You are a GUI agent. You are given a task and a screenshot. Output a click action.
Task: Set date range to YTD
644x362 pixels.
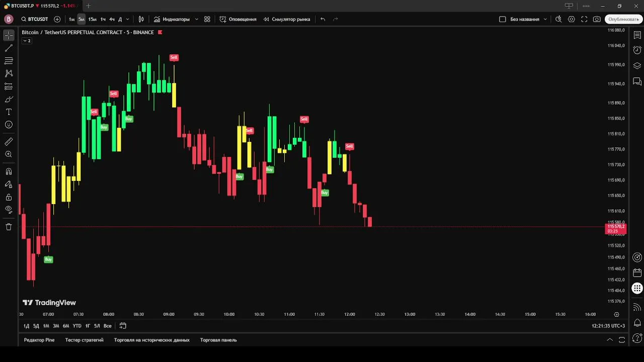point(76,326)
